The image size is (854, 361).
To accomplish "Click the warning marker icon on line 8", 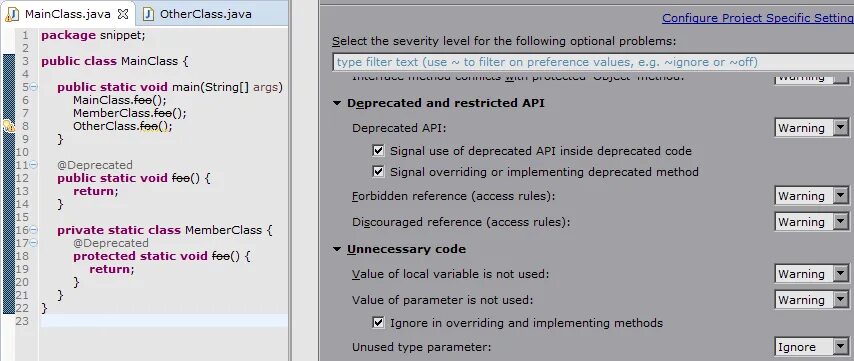I will [8, 126].
